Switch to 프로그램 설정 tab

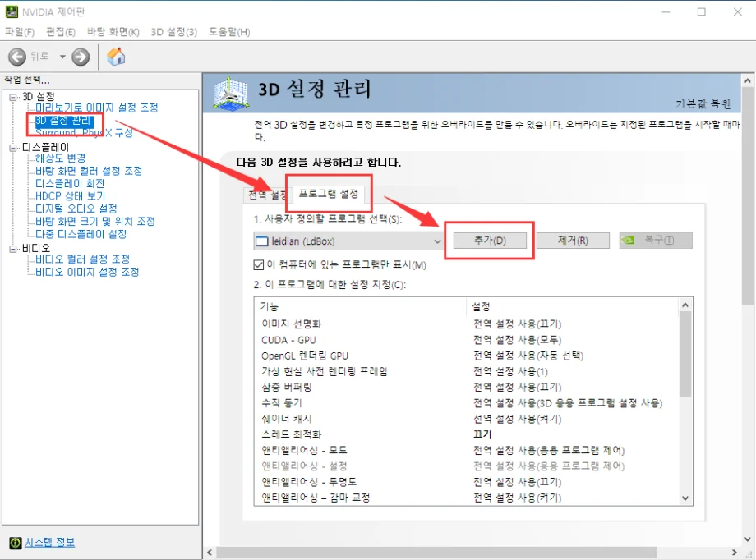[329, 194]
